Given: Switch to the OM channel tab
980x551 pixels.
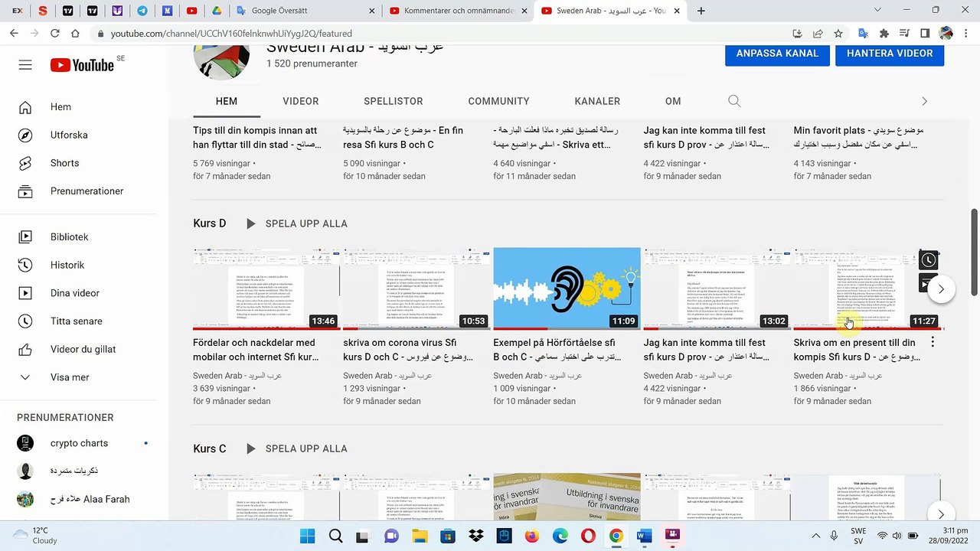Looking at the screenshot, I should coord(673,101).
